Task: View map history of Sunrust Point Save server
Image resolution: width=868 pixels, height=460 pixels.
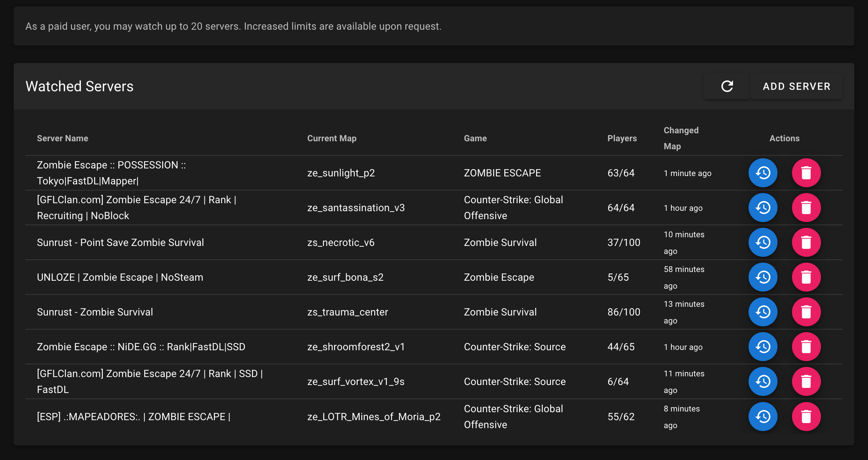Action: (x=763, y=242)
